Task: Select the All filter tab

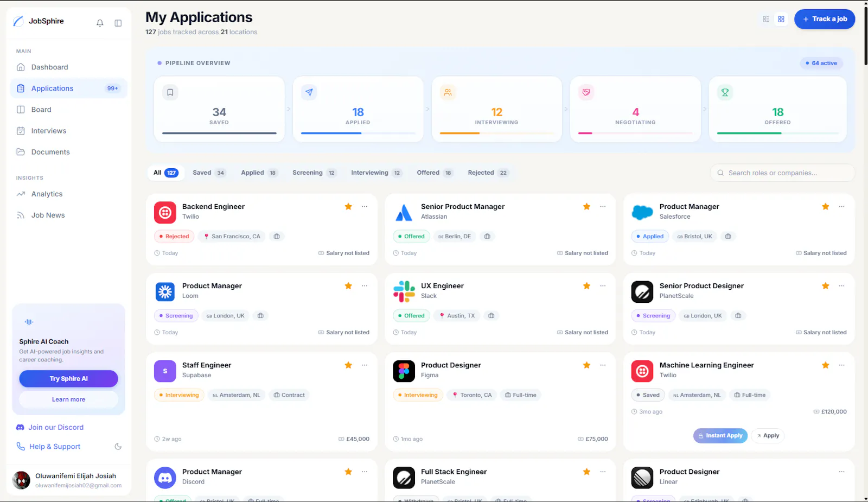Action: click(x=166, y=173)
